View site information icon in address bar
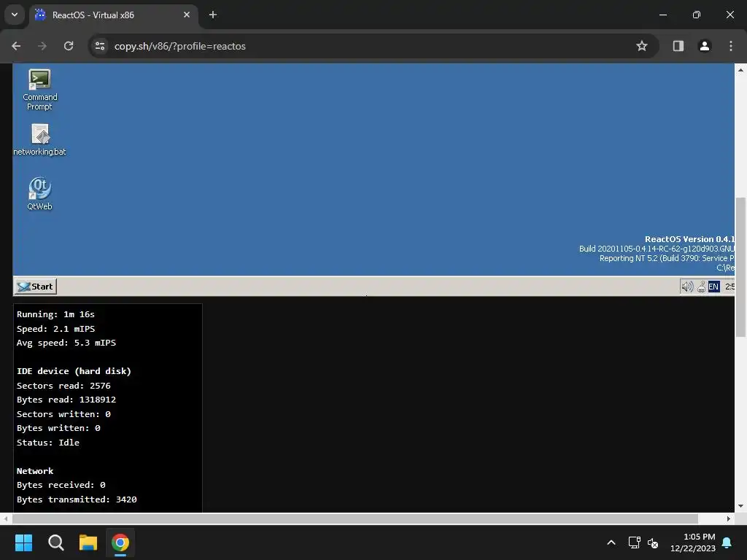 (x=100, y=46)
